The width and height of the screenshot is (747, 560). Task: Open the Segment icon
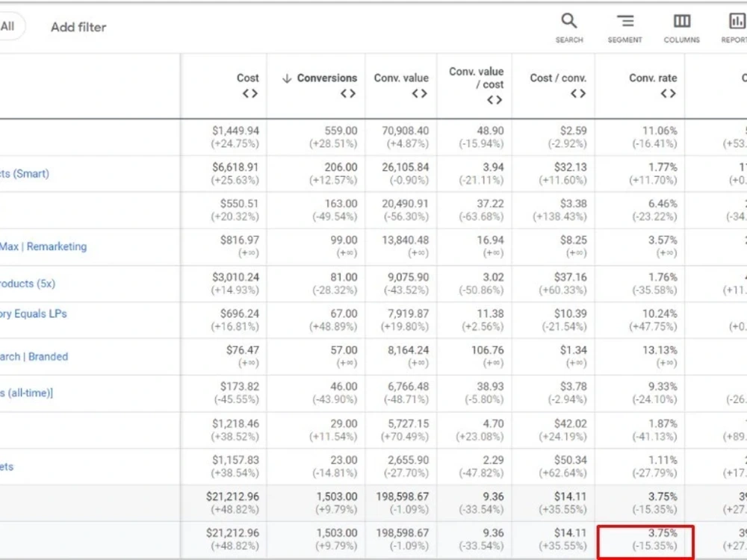point(625,22)
